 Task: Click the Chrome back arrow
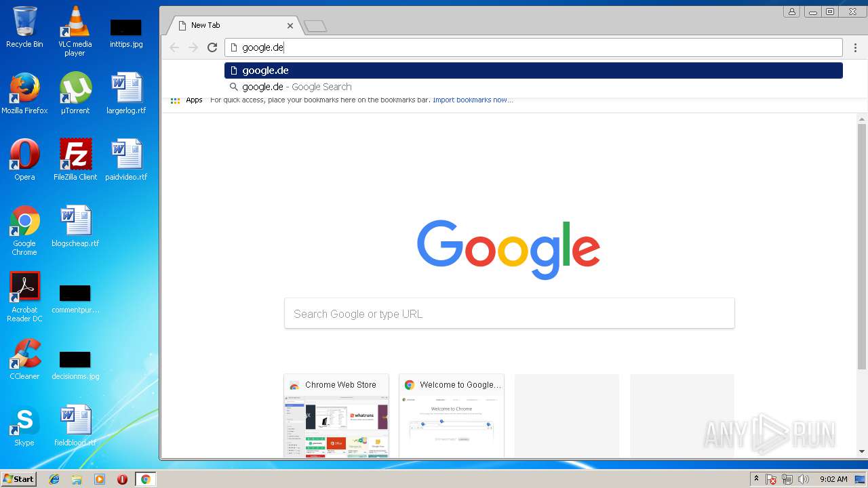174,47
